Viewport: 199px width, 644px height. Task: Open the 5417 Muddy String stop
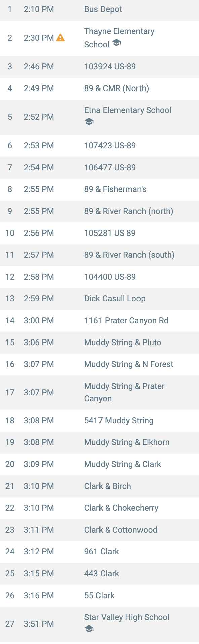click(99, 421)
